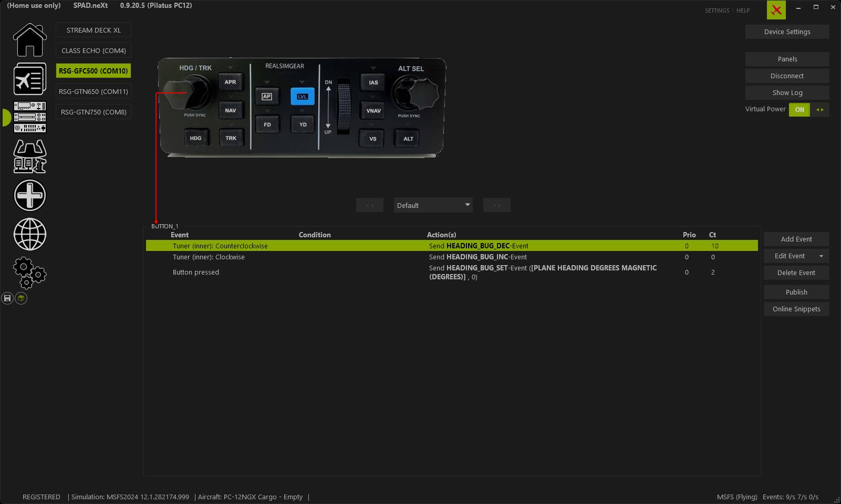Image resolution: width=841 pixels, height=504 pixels.
Task: Open the Default profile dropdown
Action: 432,205
